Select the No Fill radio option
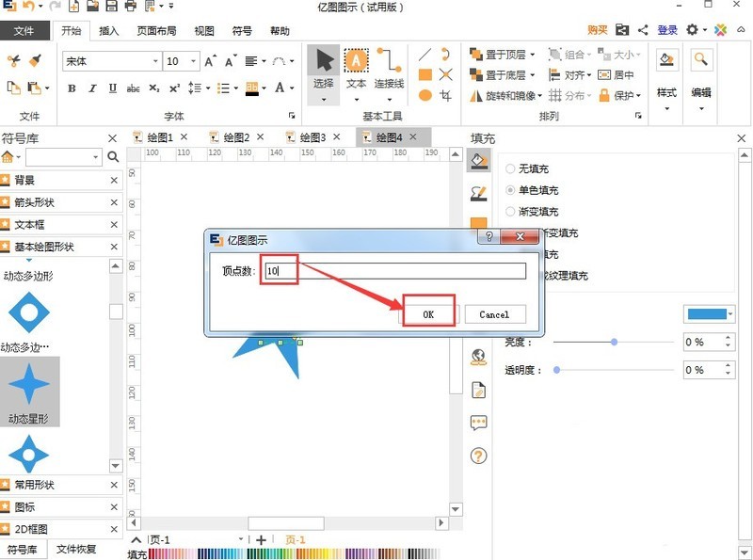The image size is (753, 560). point(510,168)
